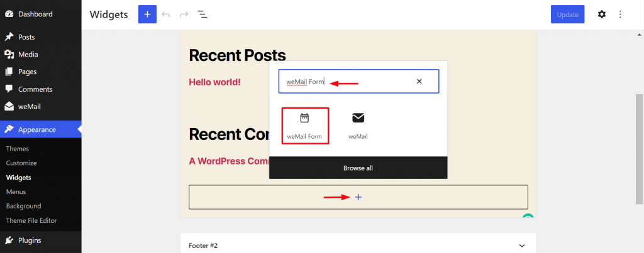The width and height of the screenshot is (644, 253).
Task: Click the Dashboard gauge icon
Action: pyautogui.click(x=9, y=14)
